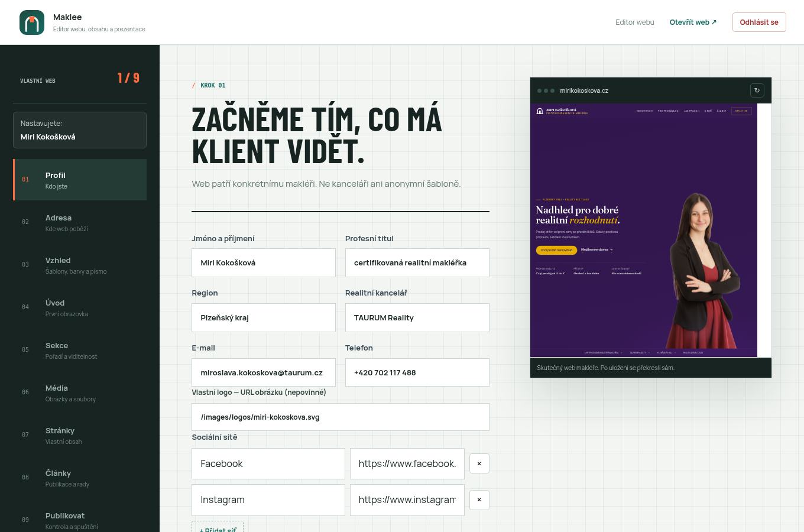
Task: Edit the Facebook URL field
Action: click(407, 463)
